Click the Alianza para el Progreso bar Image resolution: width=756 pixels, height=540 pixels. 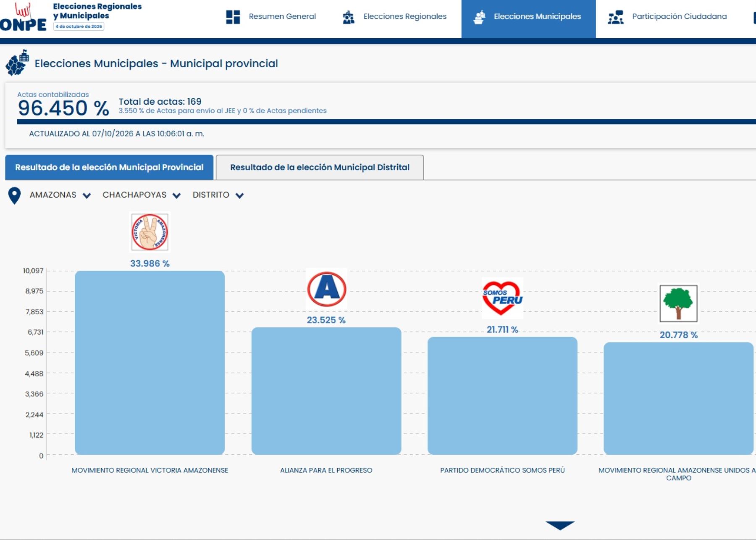pyautogui.click(x=326, y=391)
